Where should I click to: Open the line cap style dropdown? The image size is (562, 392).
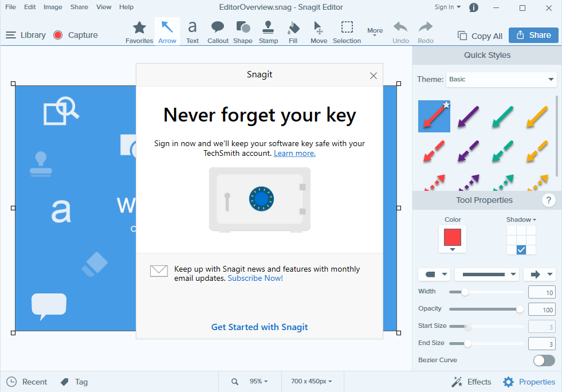pos(434,275)
